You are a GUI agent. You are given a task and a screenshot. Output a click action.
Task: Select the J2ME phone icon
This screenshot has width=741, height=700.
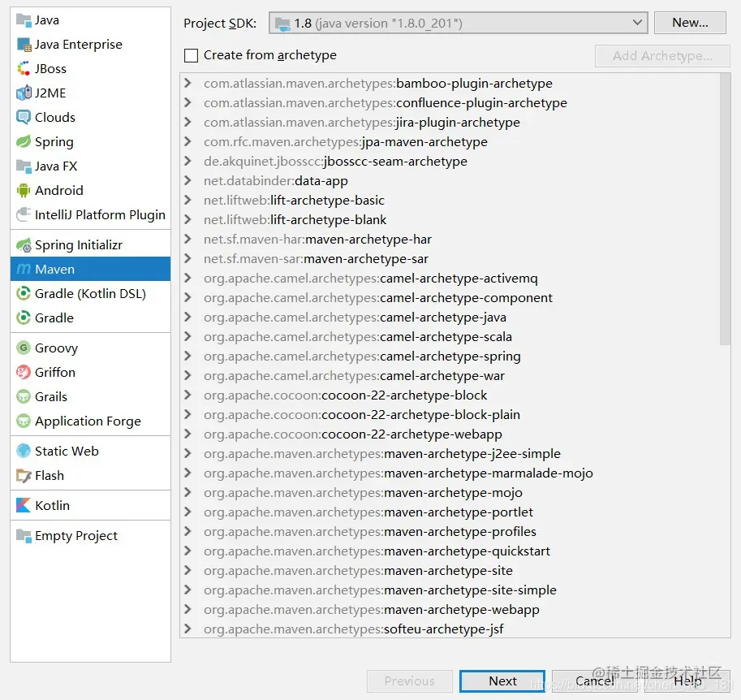coord(24,93)
